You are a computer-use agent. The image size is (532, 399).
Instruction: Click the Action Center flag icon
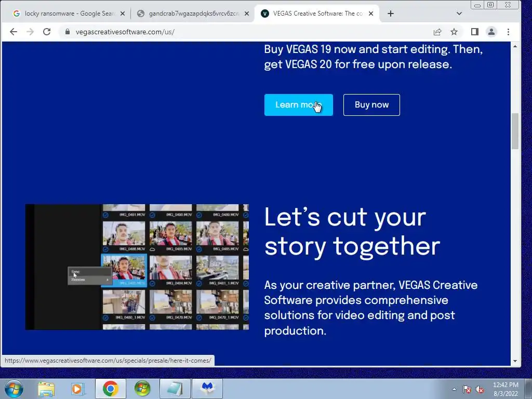467,390
